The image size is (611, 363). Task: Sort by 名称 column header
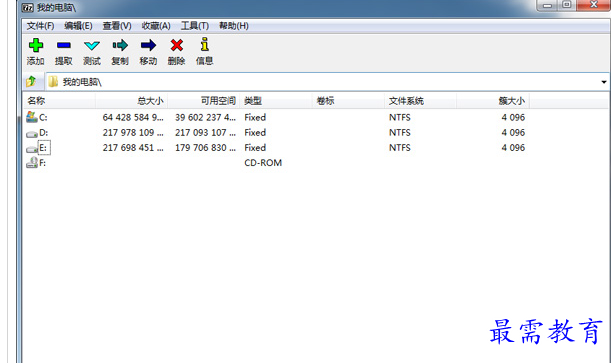pos(59,101)
